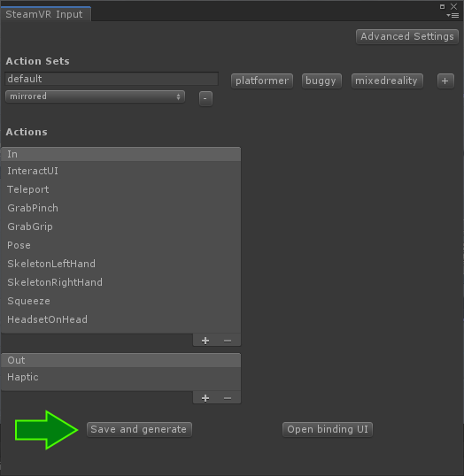This screenshot has width=464, height=476.
Task: Switch to the mixedreality action set
Action: tap(387, 81)
